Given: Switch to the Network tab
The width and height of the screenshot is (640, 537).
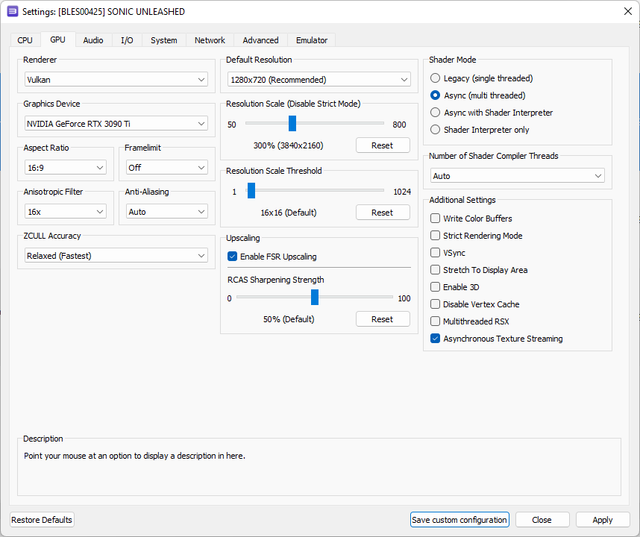Looking at the screenshot, I should point(210,40).
